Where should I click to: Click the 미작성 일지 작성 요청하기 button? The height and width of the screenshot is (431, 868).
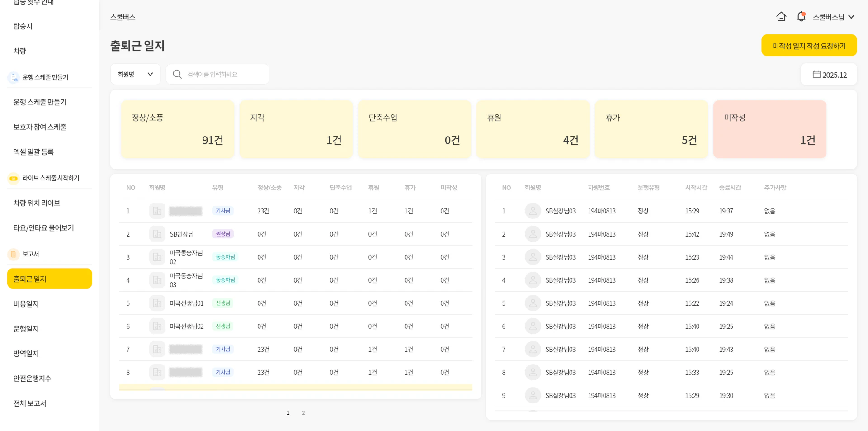pyautogui.click(x=809, y=46)
